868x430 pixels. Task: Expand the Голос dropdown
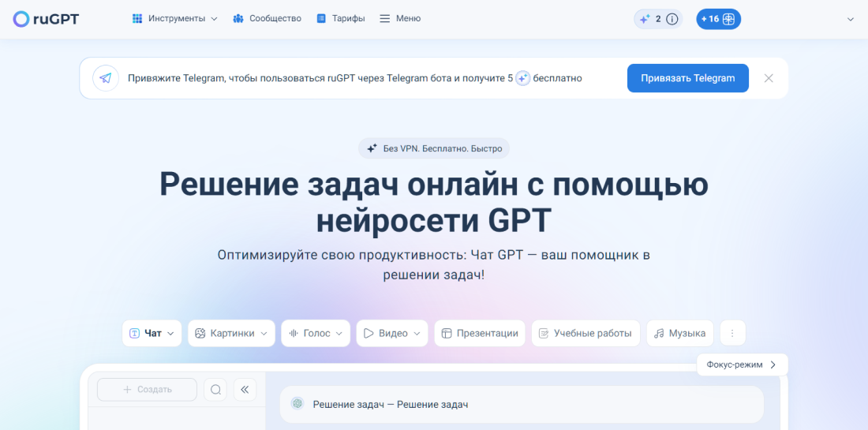click(316, 333)
